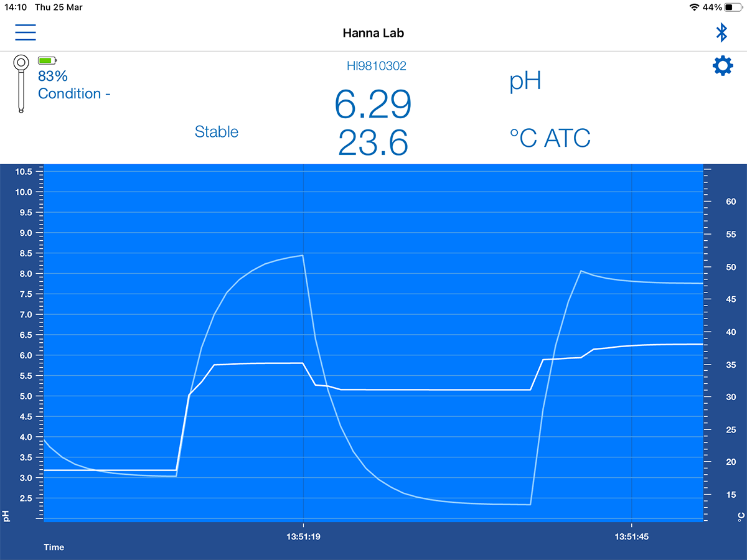The image size is (747, 560).
Task: Tap the Wi-Fi status icon
Action: tap(694, 7)
